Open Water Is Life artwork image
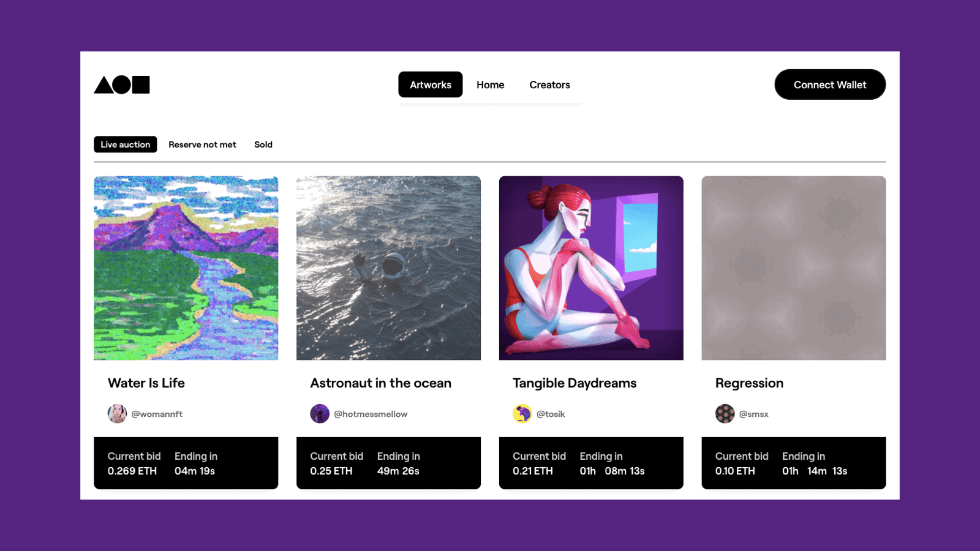The height and width of the screenshot is (551, 980). pos(186,268)
